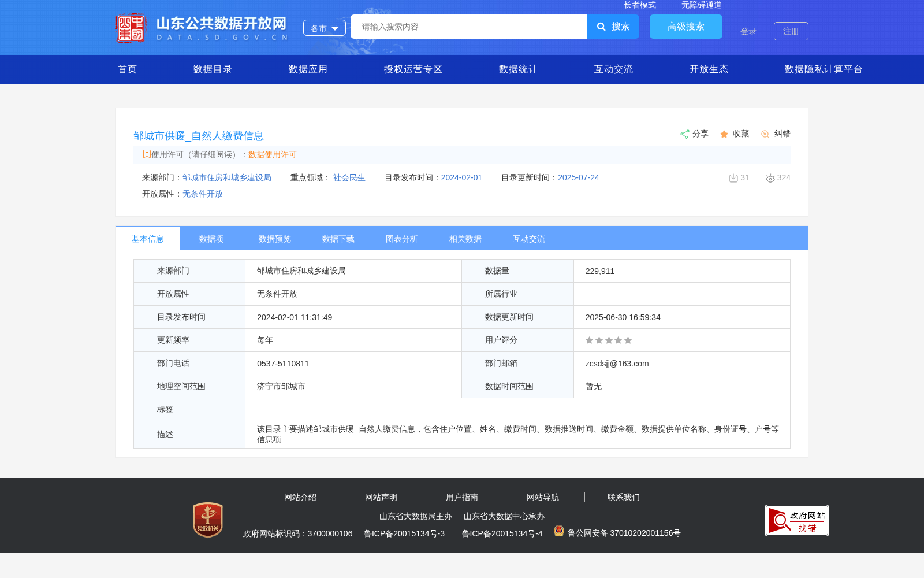Screen dimensions: 924x578
Task: Click the Shandong data portal logo
Action: (202, 28)
